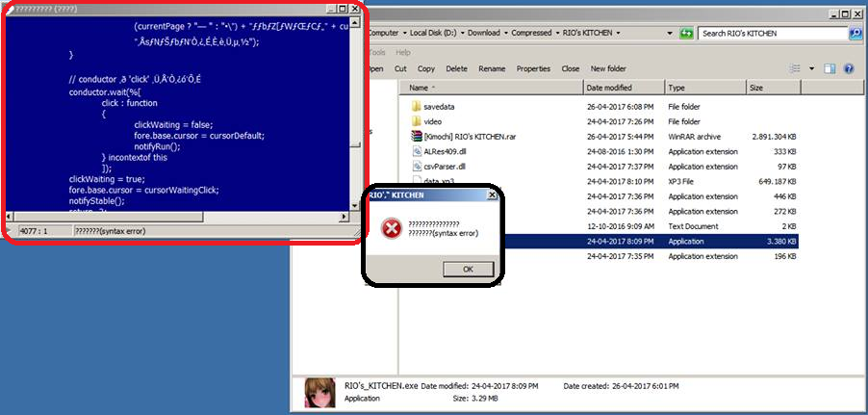Sort files by the Type column header
Image resolution: width=868 pixels, height=415 pixels.
point(704,88)
